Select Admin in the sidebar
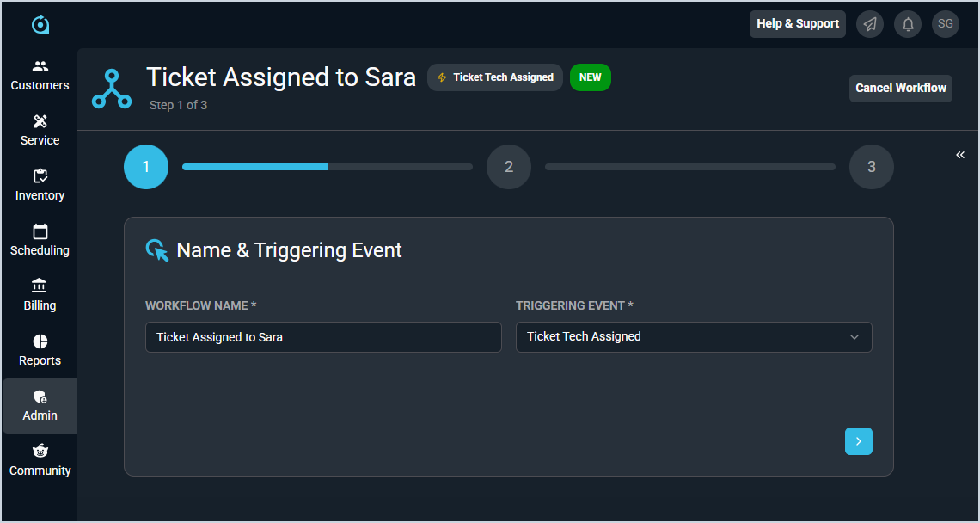The image size is (980, 523). pos(40,405)
